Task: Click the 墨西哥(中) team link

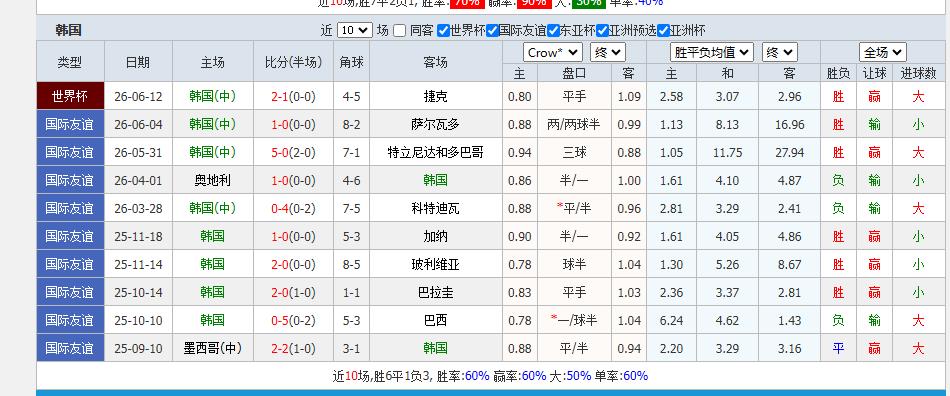Action: [213, 348]
